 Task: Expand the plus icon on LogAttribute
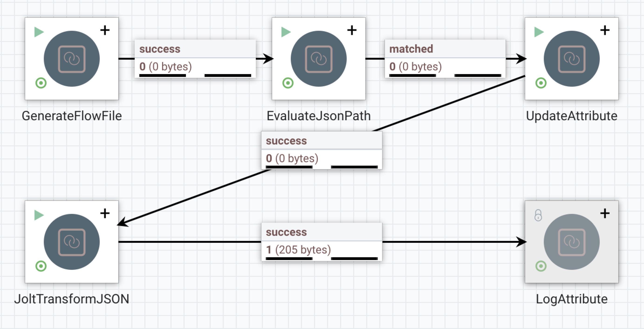click(605, 213)
